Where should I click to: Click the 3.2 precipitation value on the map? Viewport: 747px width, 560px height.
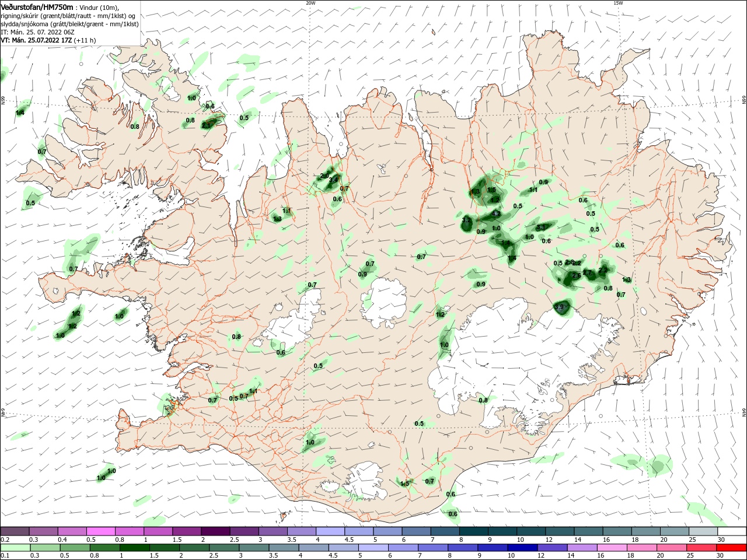pos(466,220)
